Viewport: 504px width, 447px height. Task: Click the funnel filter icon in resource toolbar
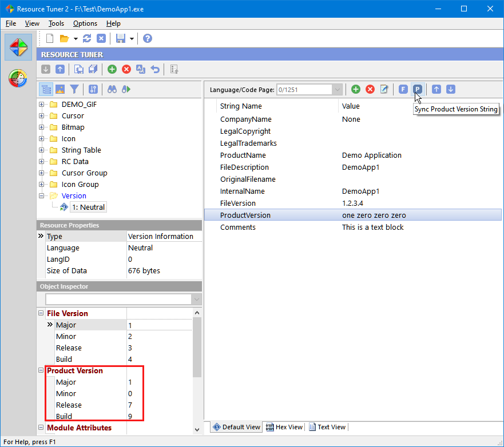74,89
